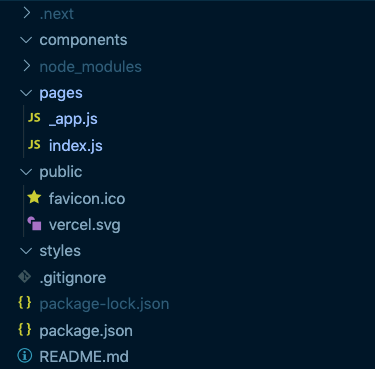The width and height of the screenshot is (375, 369).
Task: Open the vercel.svg file
Action: [x=85, y=225]
